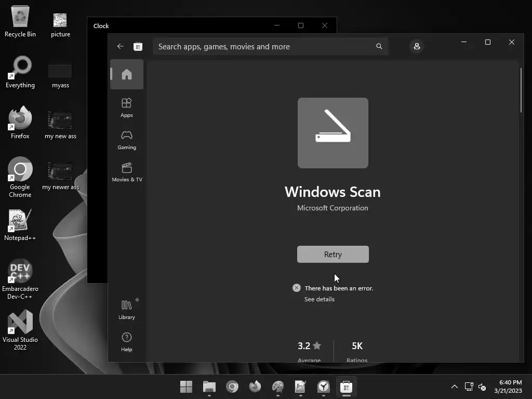This screenshot has height=399, width=532.
Task: Close the Microsoft Store window
Action: tap(512, 42)
